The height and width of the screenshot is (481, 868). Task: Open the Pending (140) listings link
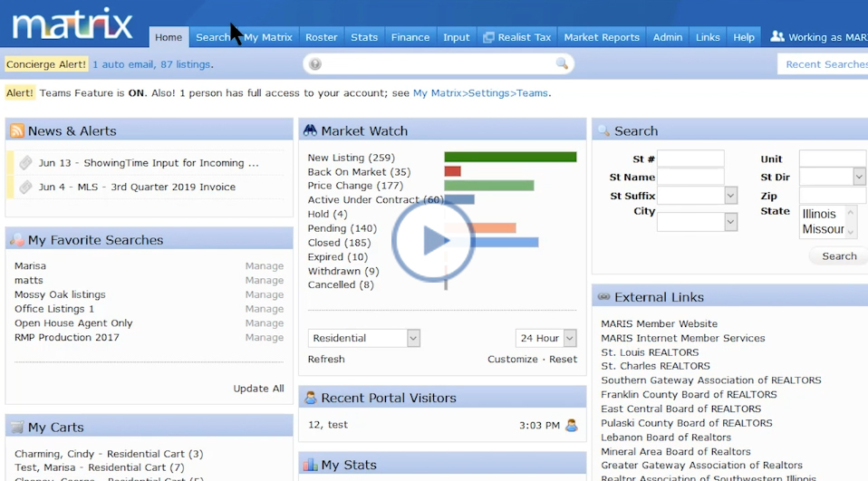(x=342, y=228)
